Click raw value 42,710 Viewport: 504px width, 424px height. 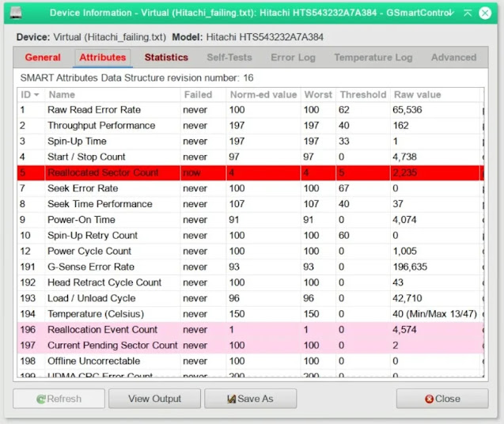pyautogui.click(x=407, y=298)
